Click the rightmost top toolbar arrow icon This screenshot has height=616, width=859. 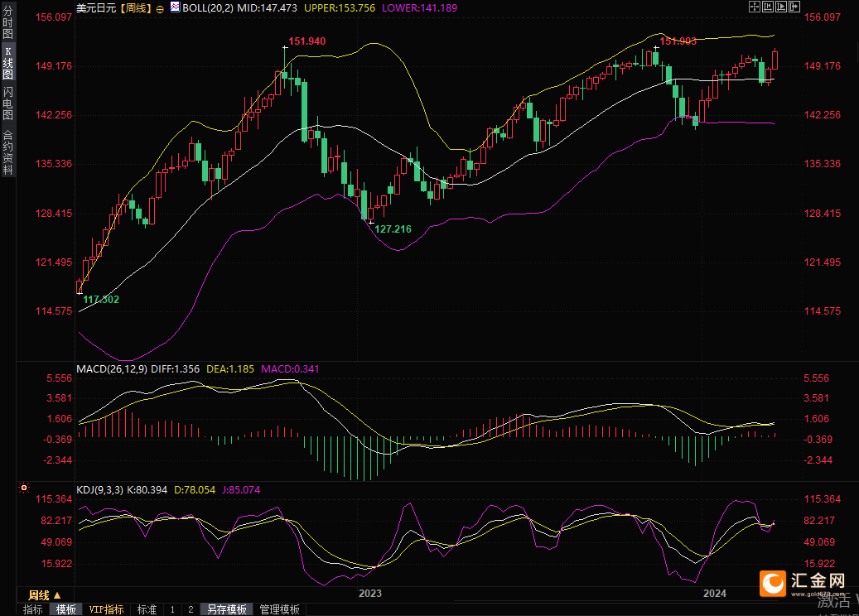[794, 7]
